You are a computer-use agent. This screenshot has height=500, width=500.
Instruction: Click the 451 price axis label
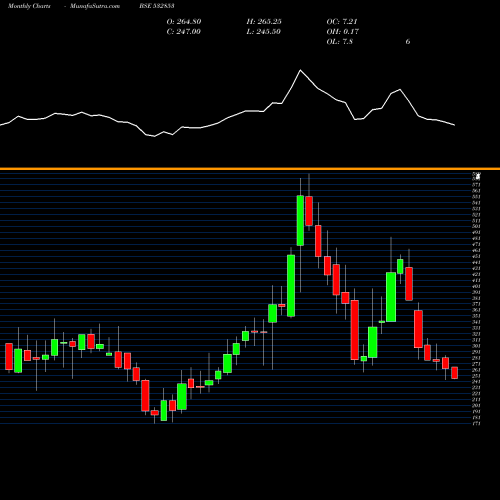(476, 256)
